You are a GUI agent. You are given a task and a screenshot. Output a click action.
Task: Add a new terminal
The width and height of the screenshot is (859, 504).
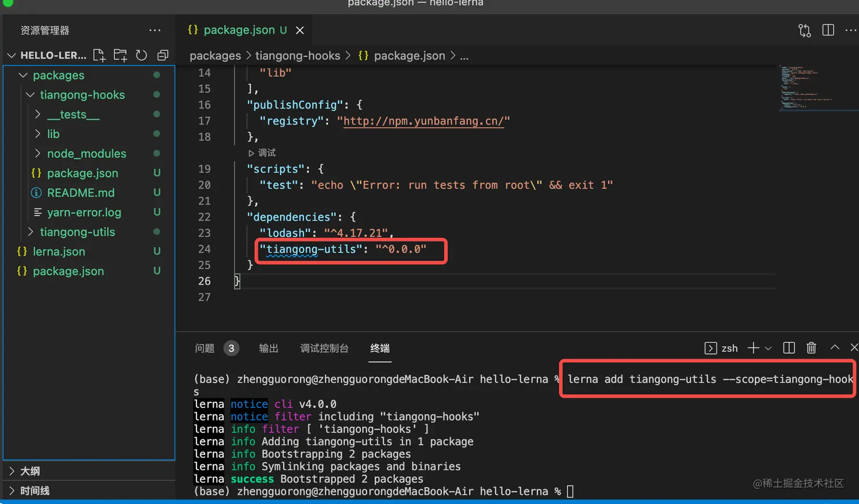click(753, 348)
